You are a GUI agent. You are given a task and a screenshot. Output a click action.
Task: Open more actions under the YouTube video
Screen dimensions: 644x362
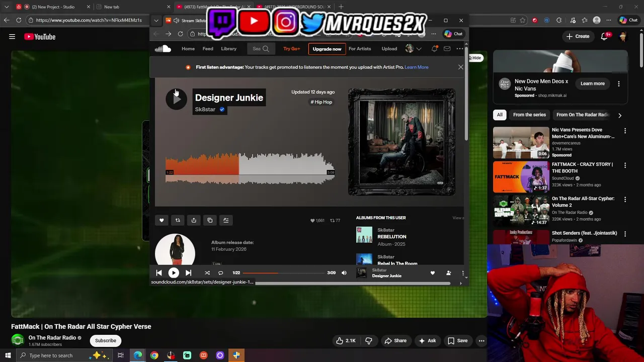[x=481, y=340]
